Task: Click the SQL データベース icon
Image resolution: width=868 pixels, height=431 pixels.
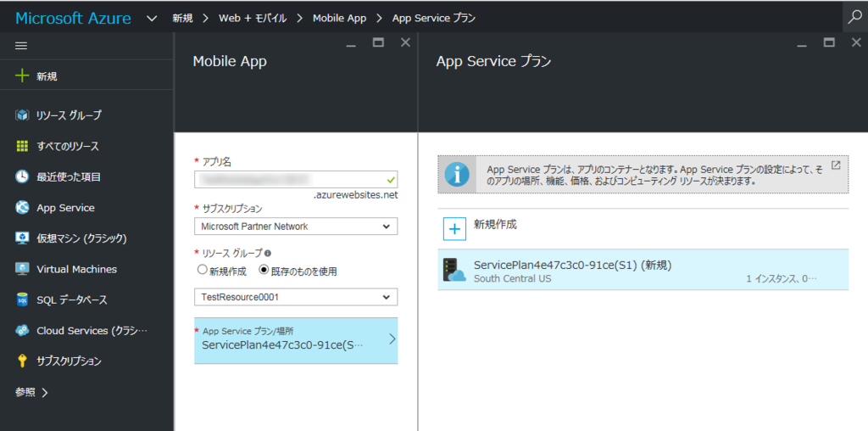Action: [x=21, y=299]
